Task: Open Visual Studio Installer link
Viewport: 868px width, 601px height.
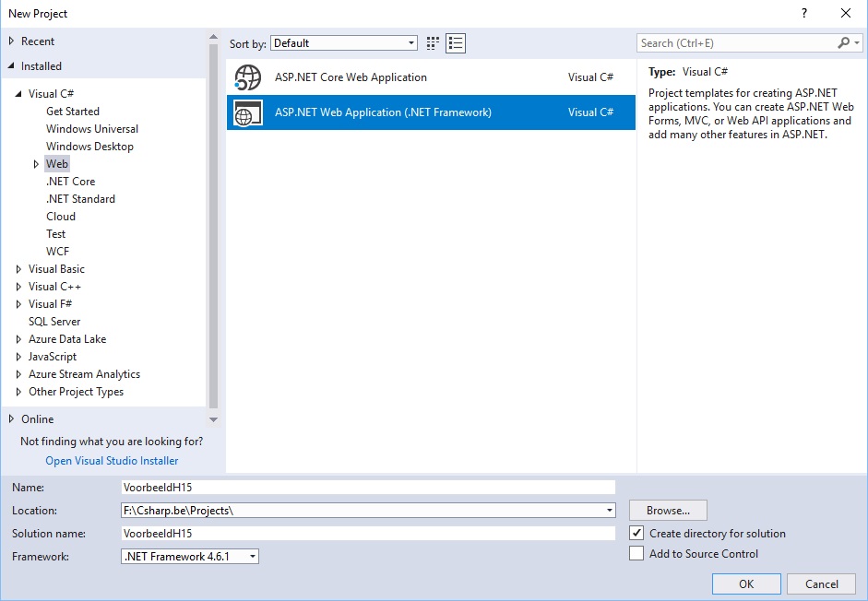Action: click(112, 461)
